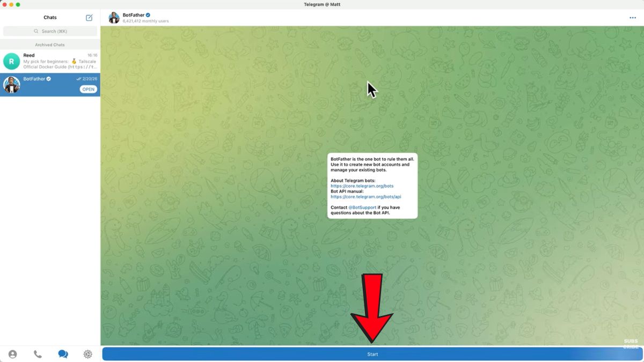Click the OPEN button on BotFather chat
Image resolution: width=644 pixels, height=362 pixels.
[89, 90]
